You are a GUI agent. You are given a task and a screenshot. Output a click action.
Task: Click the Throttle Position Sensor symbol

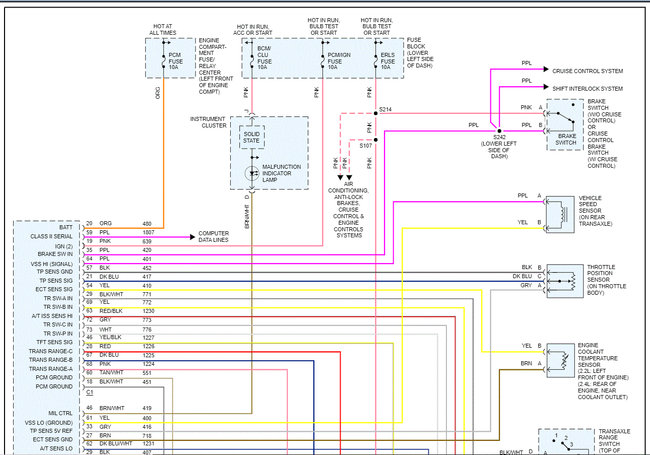[x=565, y=281]
